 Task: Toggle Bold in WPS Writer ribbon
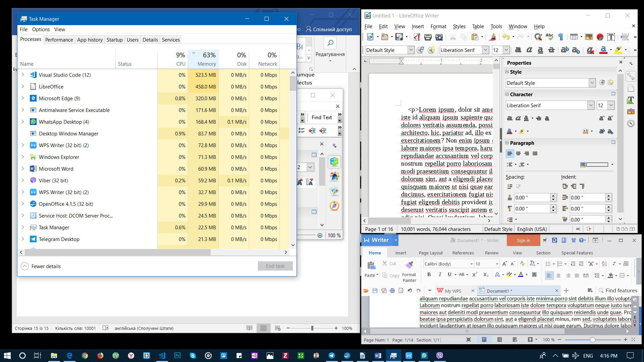[x=429, y=275]
